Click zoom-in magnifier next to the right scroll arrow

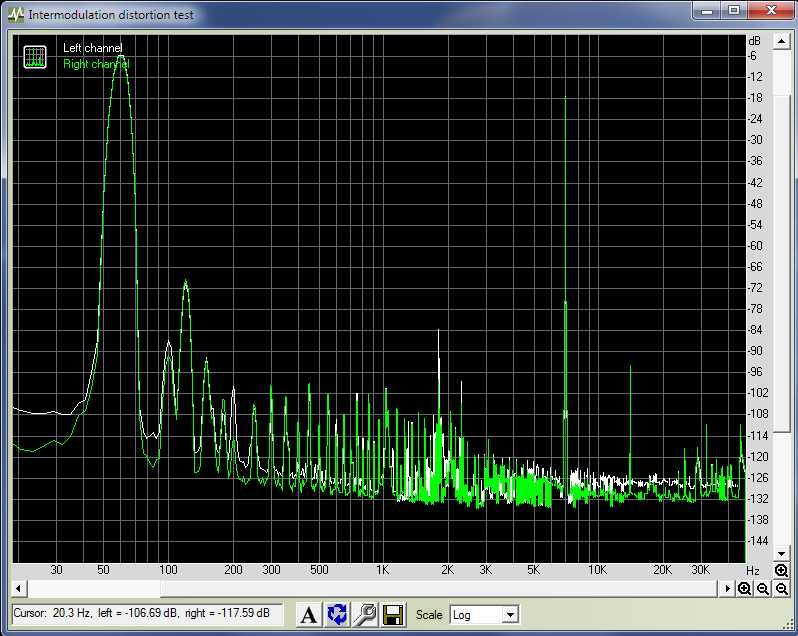pos(744,589)
